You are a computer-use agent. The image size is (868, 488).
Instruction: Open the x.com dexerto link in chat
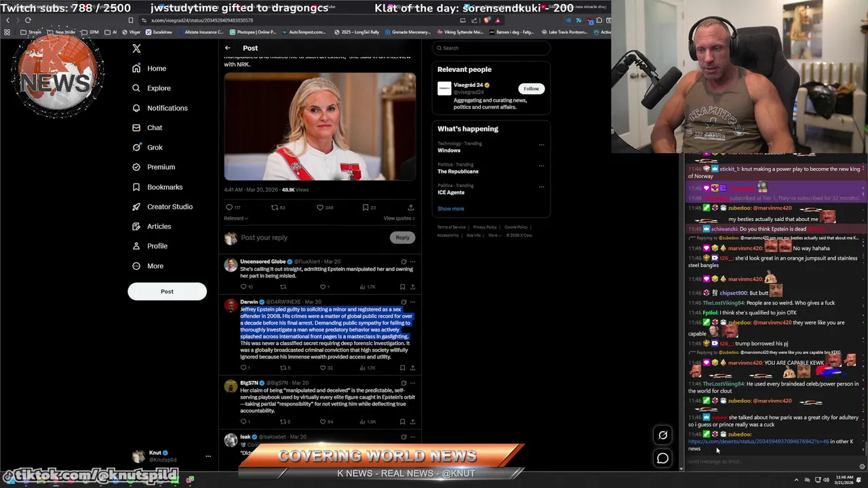(x=758, y=441)
